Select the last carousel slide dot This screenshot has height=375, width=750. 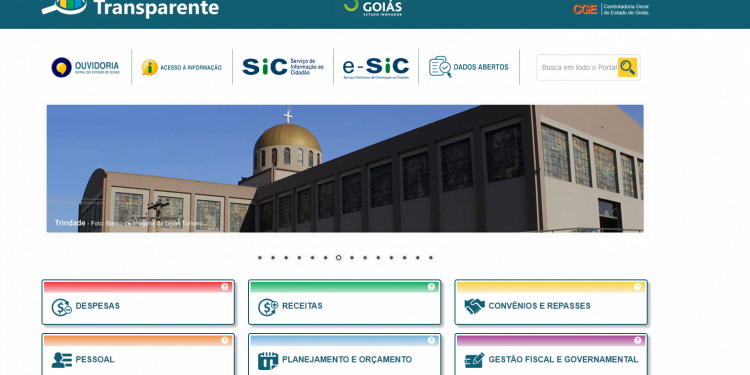430,257
